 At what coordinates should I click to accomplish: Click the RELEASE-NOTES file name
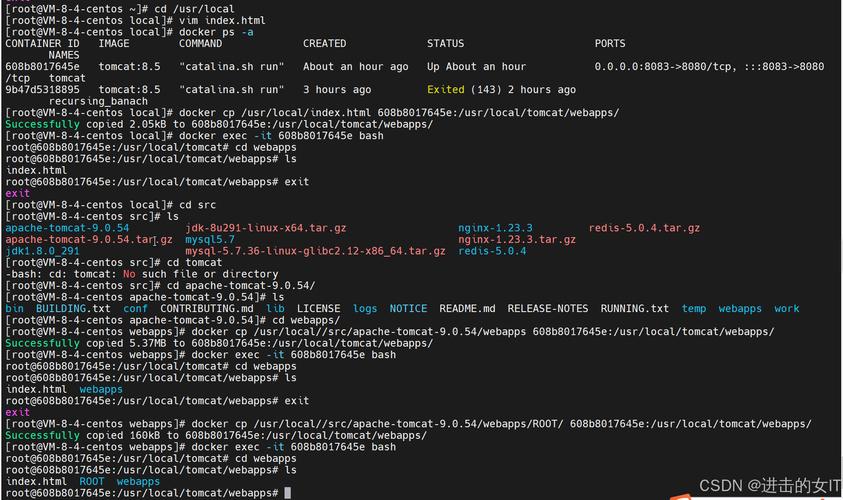click(548, 309)
